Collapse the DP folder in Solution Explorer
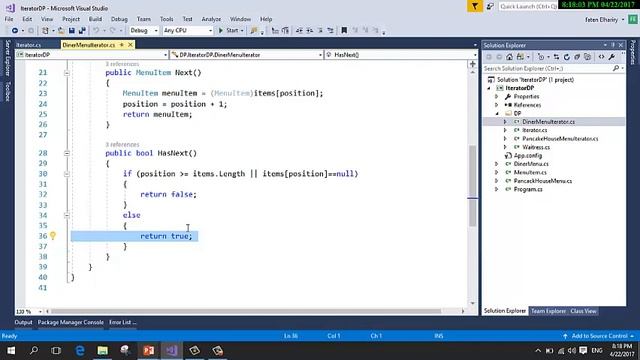Viewport: 640px width, 360px height. [x=497, y=113]
